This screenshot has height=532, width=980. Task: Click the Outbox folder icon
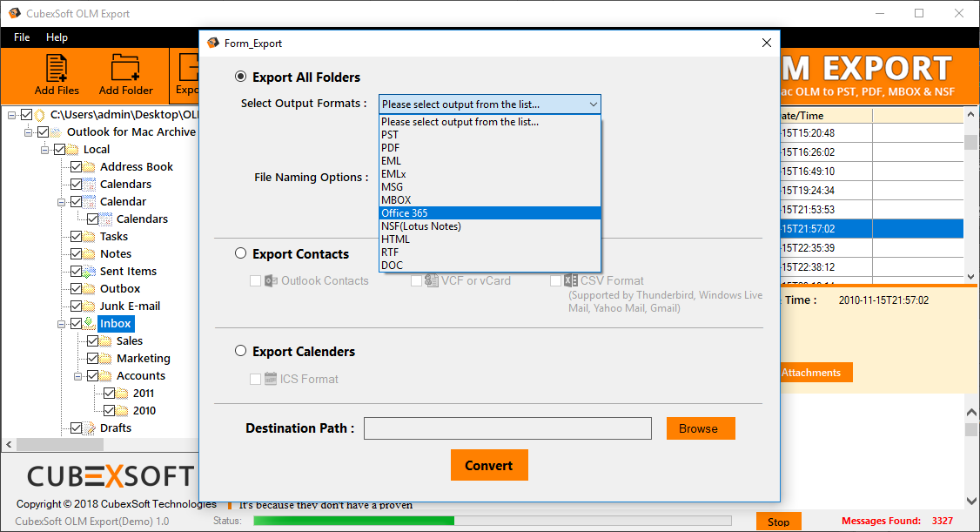(x=90, y=289)
